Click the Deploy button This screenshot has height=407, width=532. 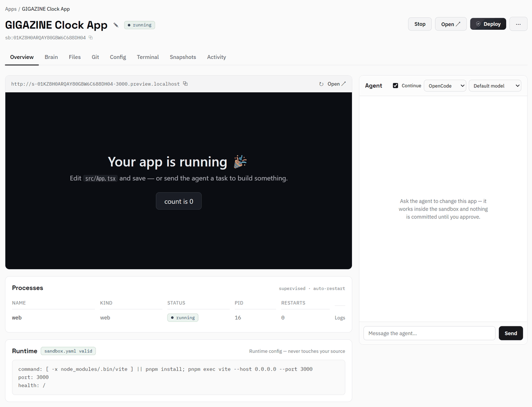(488, 24)
